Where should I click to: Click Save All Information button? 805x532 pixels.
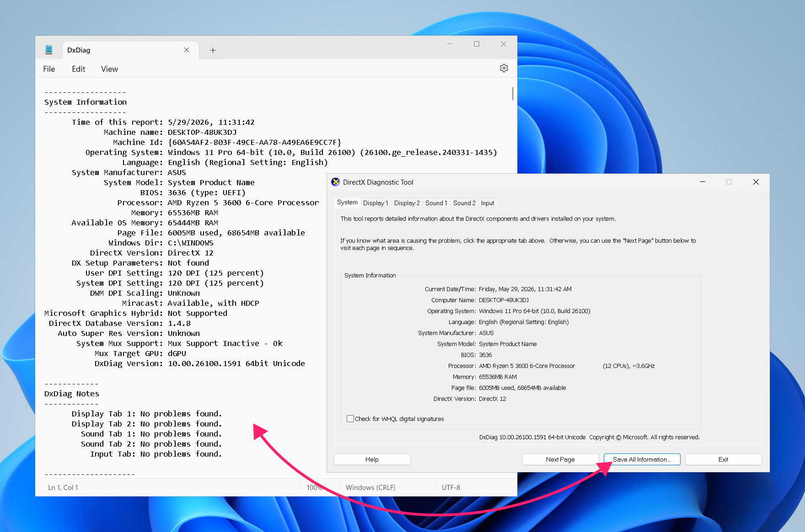[642, 459]
